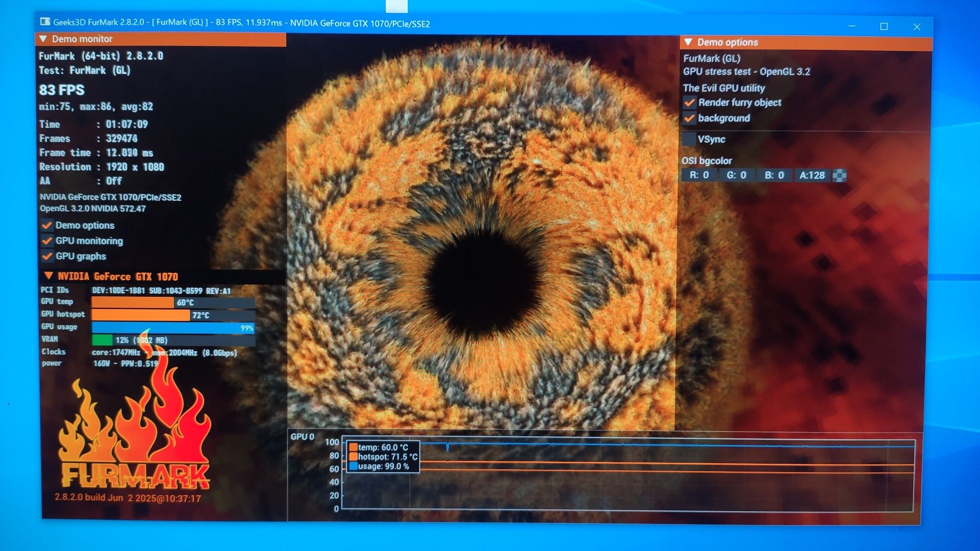Click the G: 0 color field
This screenshot has height=551, width=980.
(736, 175)
